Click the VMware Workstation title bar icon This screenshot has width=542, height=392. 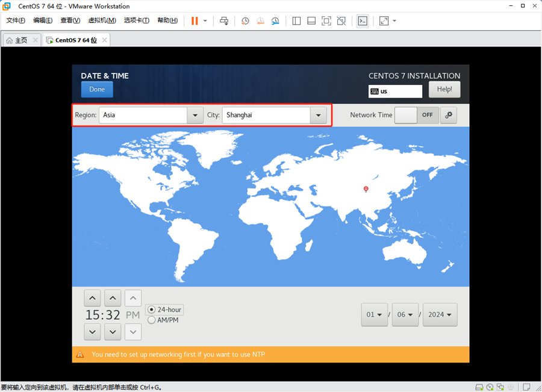(6, 6)
